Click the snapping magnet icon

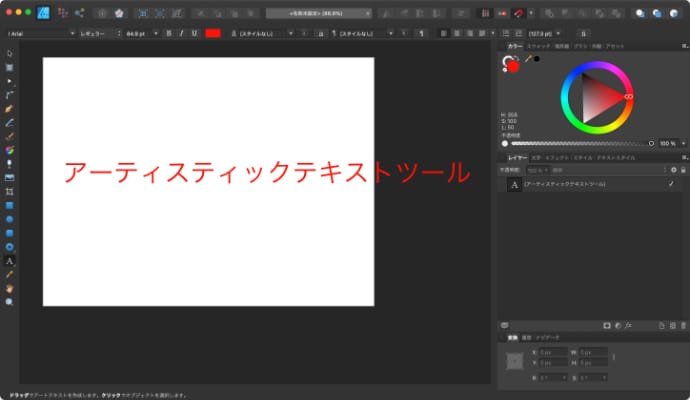click(x=518, y=14)
